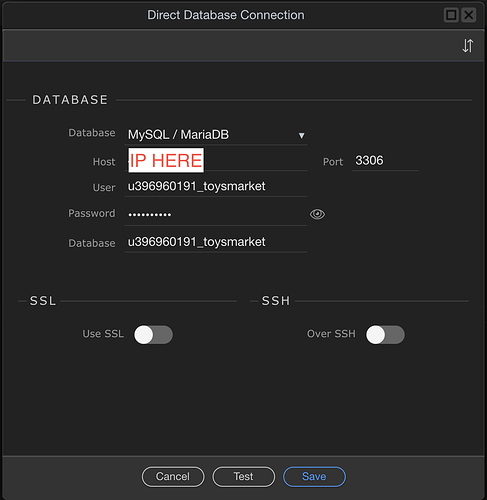The width and height of the screenshot is (487, 500).
Task: Focus the Password input field
Action: pyautogui.click(x=216, y=214)
